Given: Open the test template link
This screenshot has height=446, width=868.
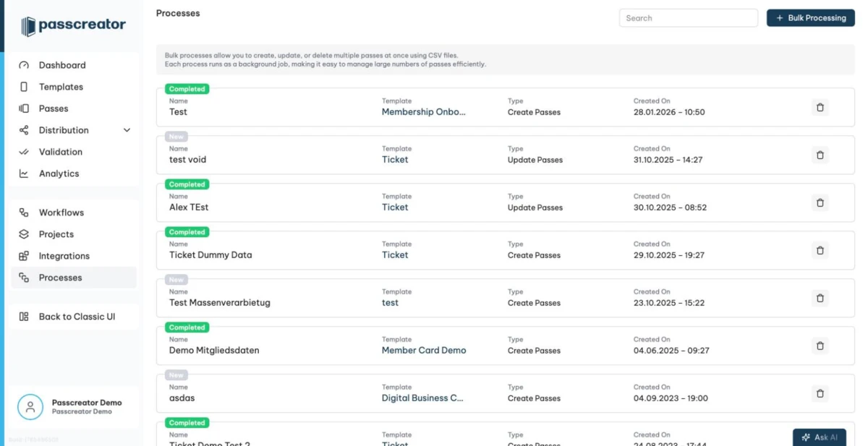Looking at the screenshot, I should (390, 303).
